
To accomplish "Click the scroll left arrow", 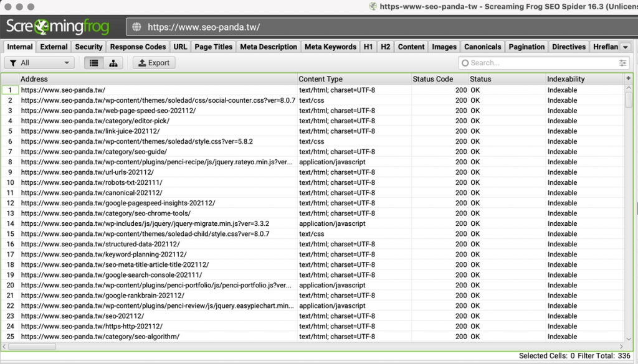I will [4, 347].
